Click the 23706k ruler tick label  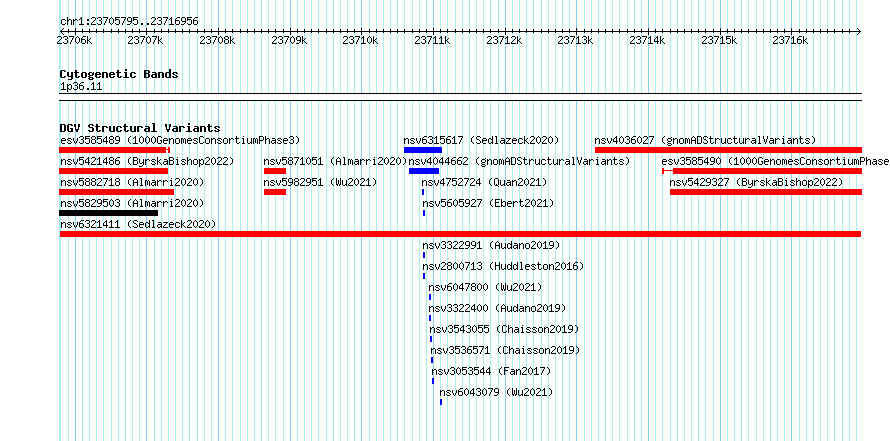pos(74,40)
